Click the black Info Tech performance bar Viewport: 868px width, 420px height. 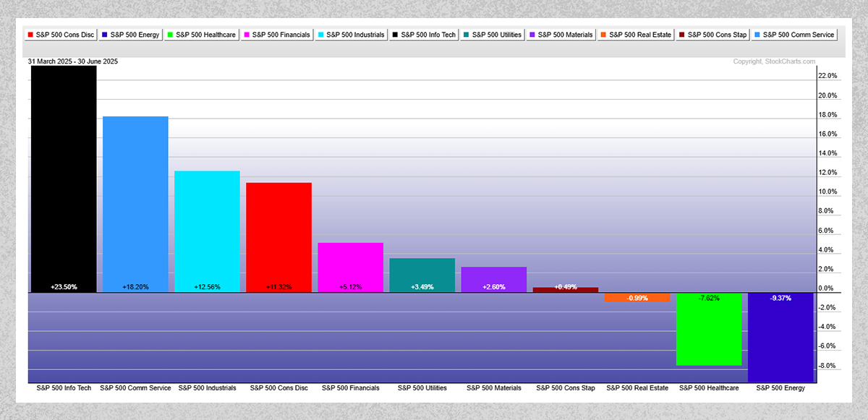click(x=64, y=179)
